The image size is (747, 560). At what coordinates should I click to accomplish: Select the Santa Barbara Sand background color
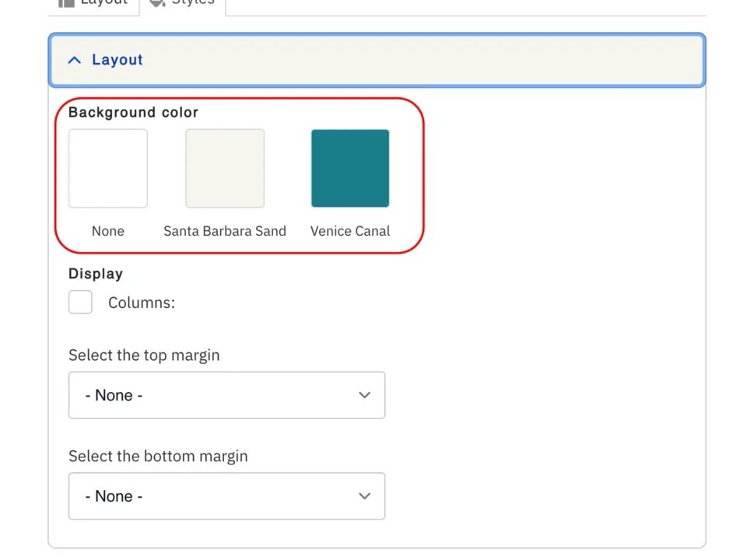[x=224, y=168]
